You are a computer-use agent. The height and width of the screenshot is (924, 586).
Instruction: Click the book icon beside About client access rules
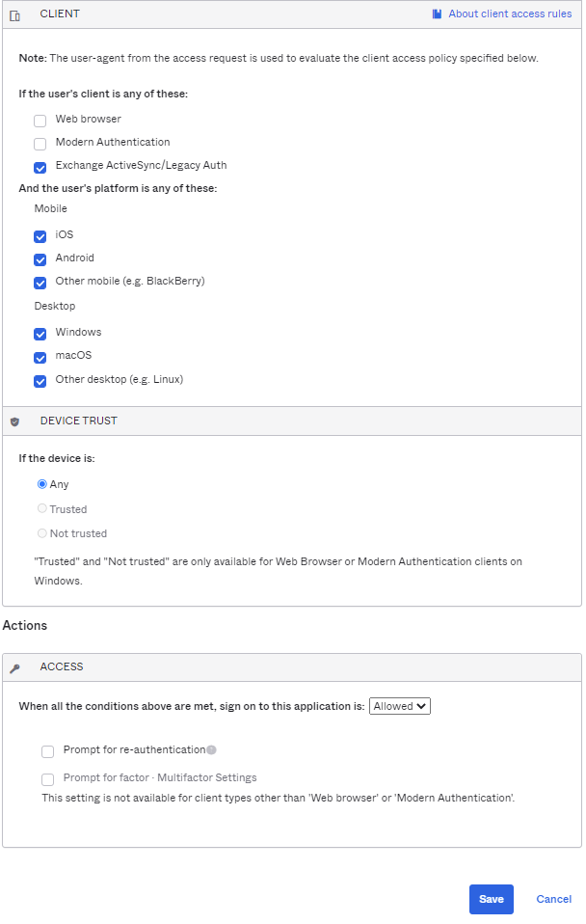pos(437,14)
